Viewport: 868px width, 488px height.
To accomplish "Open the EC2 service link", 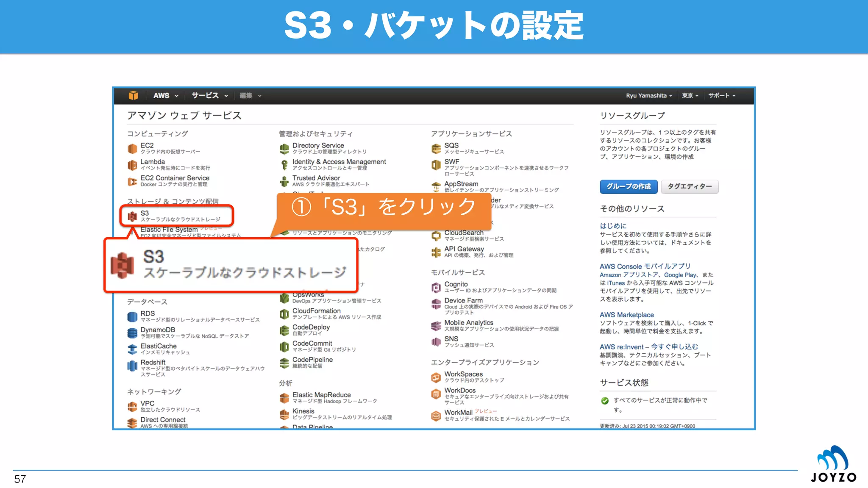I will pyautogui.click(x=147, y=145).
